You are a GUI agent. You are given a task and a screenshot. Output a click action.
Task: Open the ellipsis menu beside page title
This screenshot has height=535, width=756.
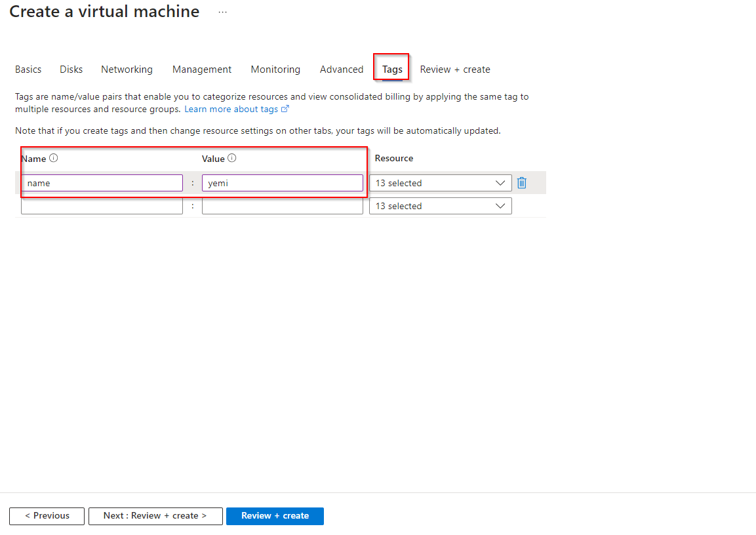tap(222, 12)
